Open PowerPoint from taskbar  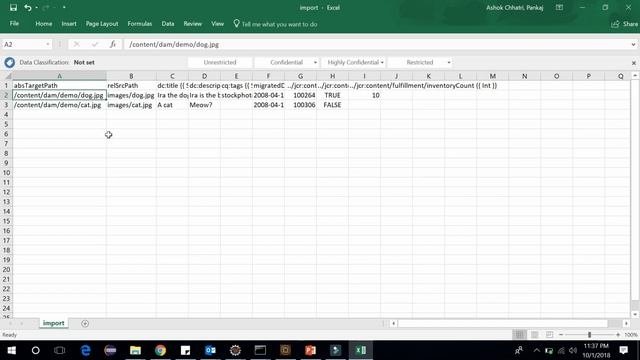tap(311, 350)
